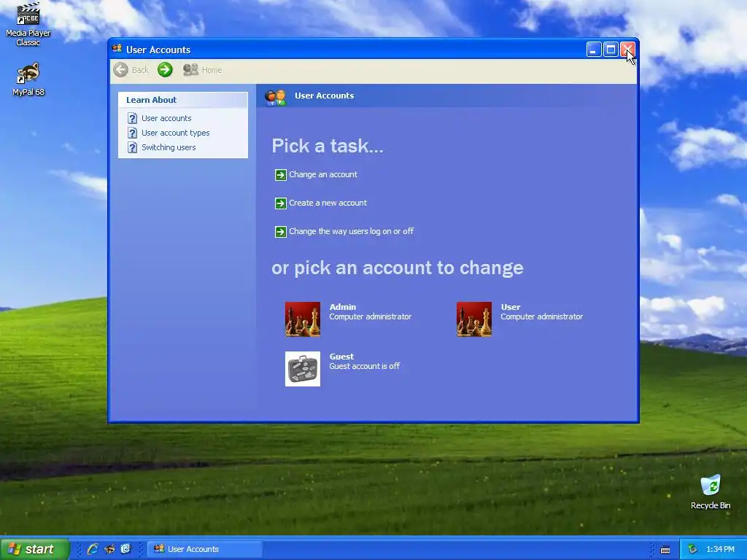Click the User Accounts header icon
The width and height of the screenshot is (747, 560).
click(275, 97)
